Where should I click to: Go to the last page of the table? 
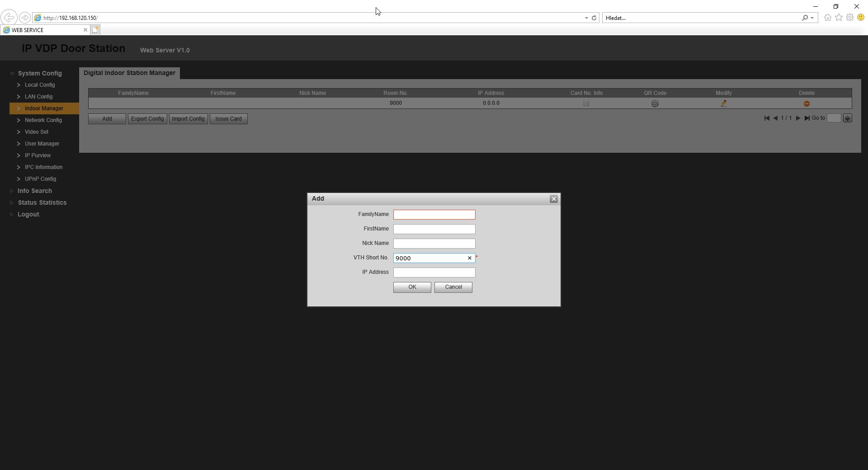click(807, 118)
